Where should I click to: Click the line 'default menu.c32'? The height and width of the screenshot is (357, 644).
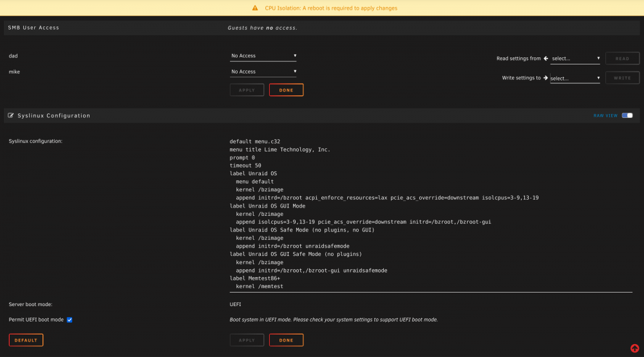click(x=254, y=141)
